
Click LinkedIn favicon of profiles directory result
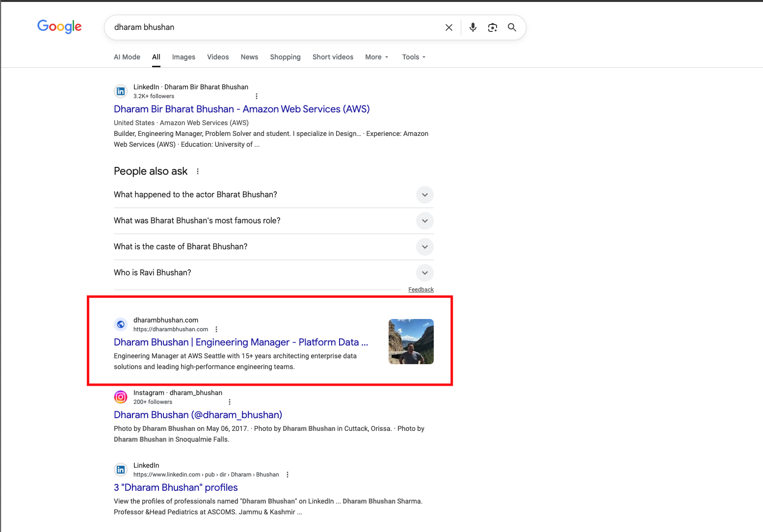[121, 470]
